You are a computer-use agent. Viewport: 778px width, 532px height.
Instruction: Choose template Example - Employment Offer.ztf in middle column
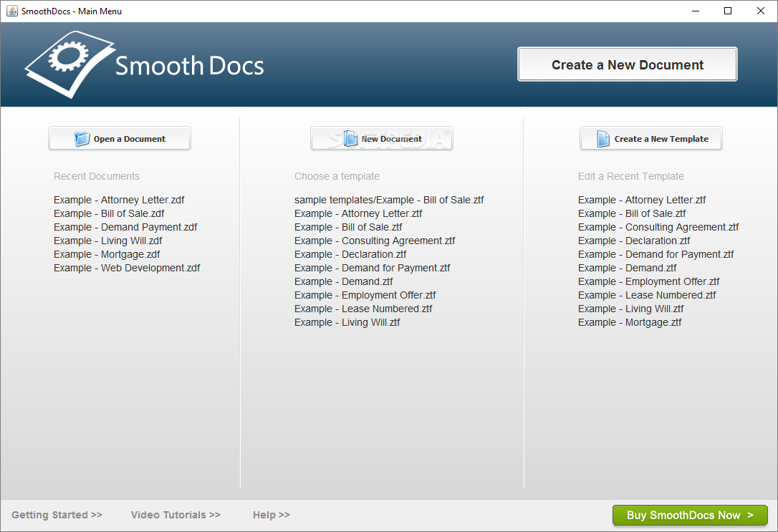pos(365,296)
